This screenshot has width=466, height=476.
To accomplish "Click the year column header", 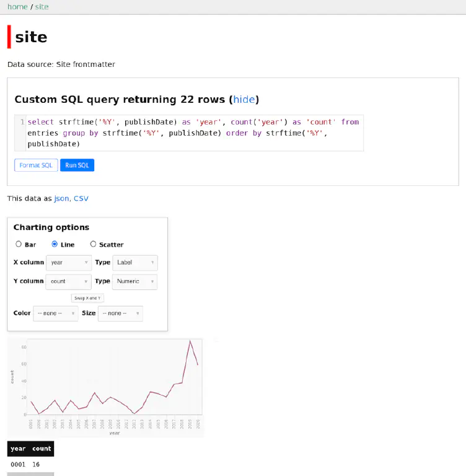I will coord(18,449).
